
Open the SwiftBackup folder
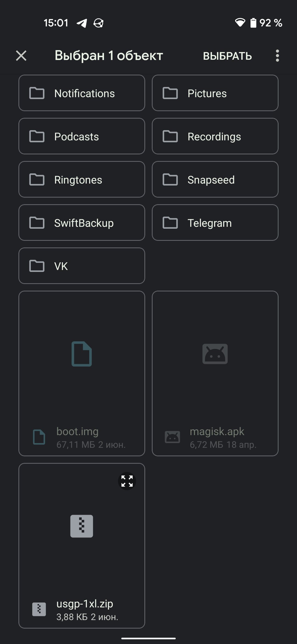82,223
